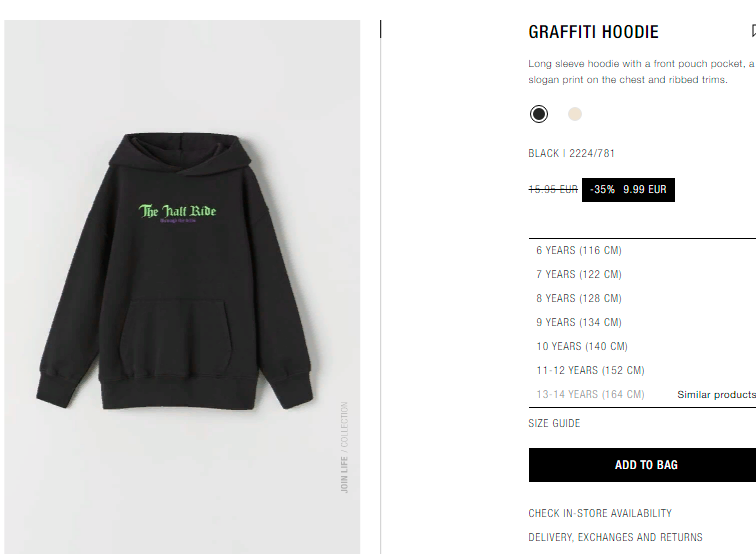This screenshot has height=559, width=756.
Task: Expand Delivery, Exchanges and Returns
Action: (x=615, y=537)
